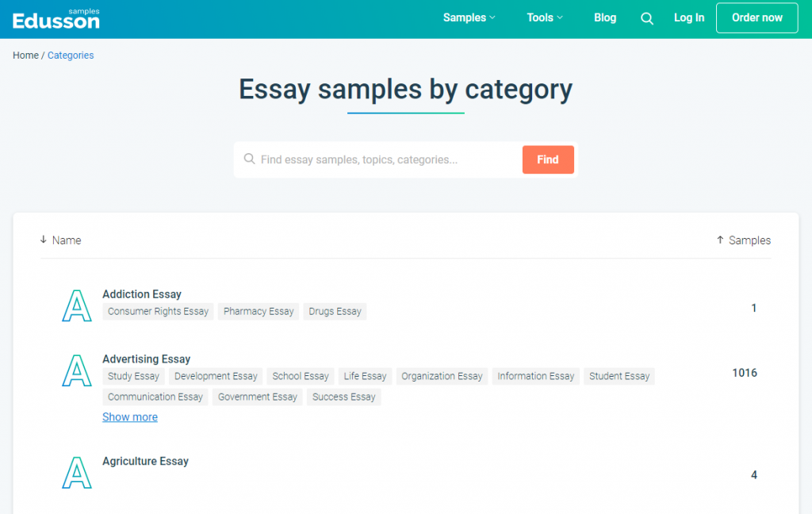Open the Addiction Essay category

click(142, 294)
